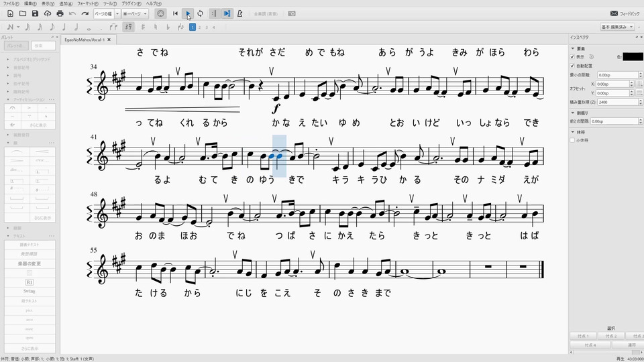
Task: Select voice 3
Action: (x=207, y=27)
